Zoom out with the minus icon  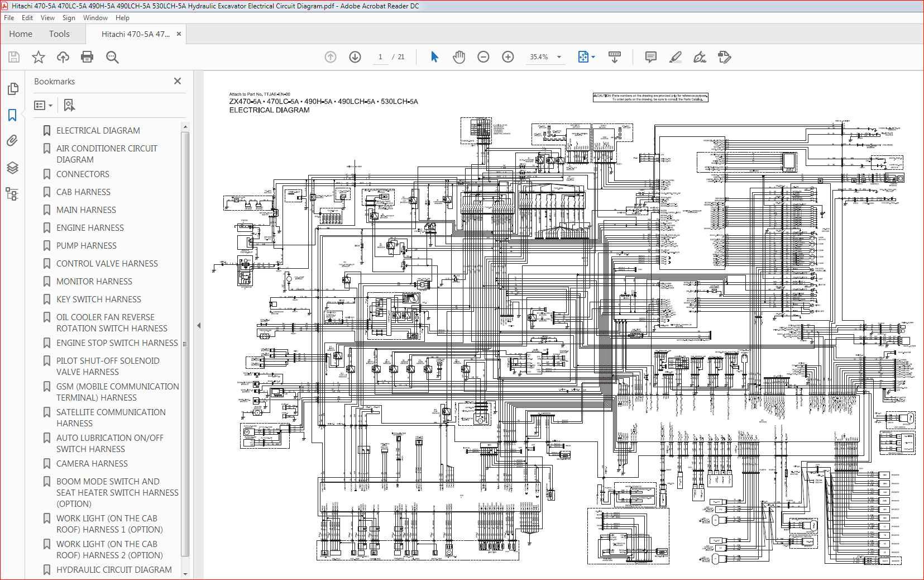coord(483,57)
